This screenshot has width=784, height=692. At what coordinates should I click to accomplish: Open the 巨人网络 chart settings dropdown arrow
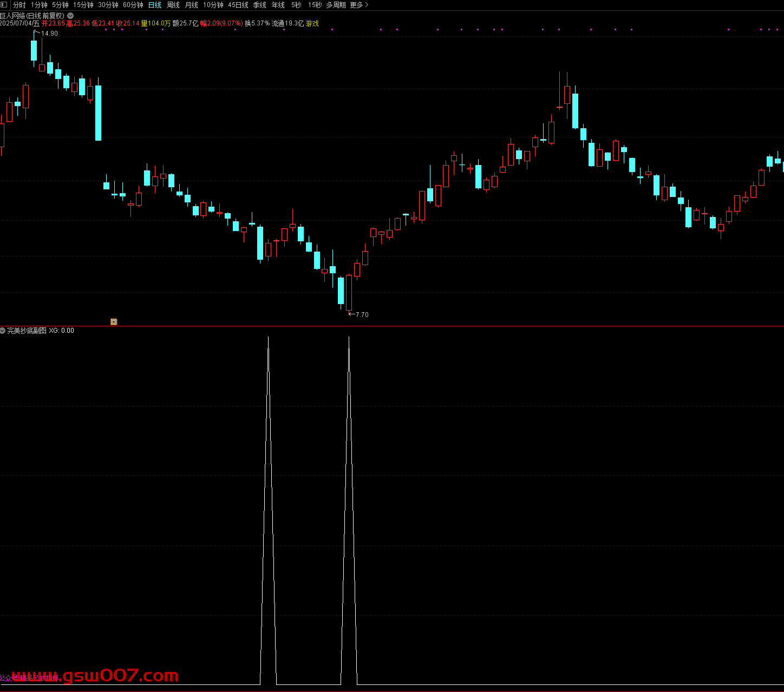70,16
